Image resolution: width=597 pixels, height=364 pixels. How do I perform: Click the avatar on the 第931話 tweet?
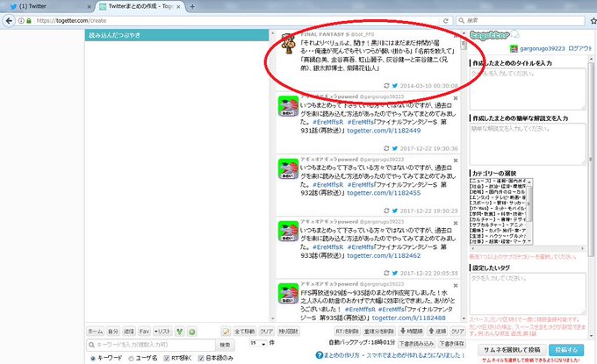pos(288,106)
